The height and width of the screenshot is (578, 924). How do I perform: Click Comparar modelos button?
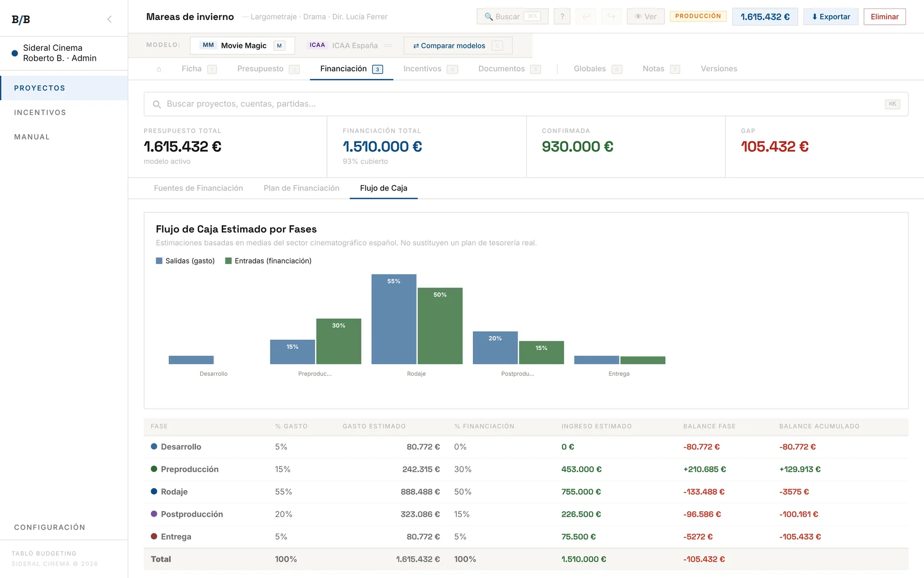(x=458, y=45)
